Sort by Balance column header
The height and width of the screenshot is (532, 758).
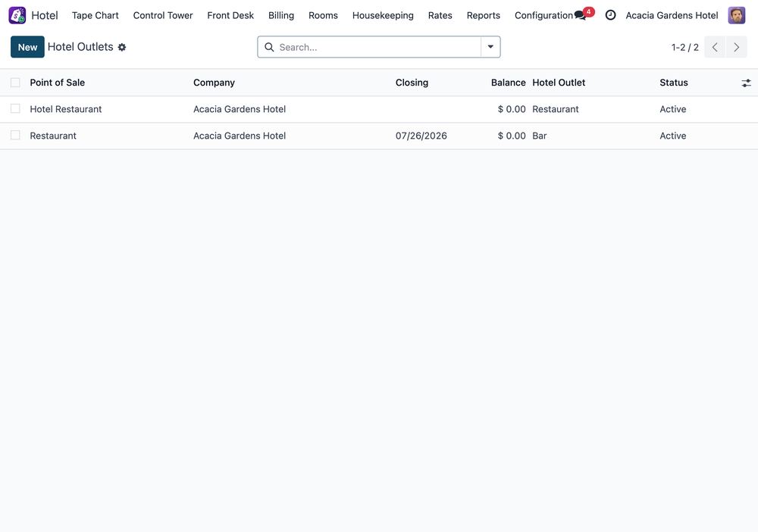[508, 83]
